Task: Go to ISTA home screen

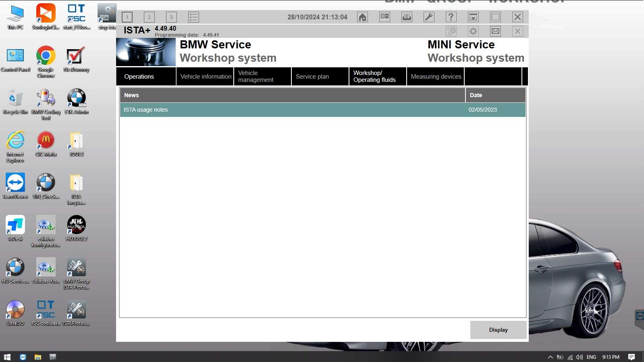Action: (363, 17)
